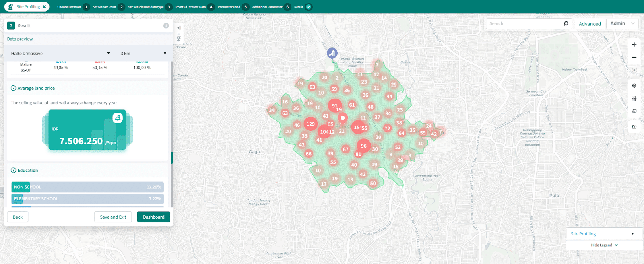Click Average land price info icon
Viewport: 644px width, 264px height.
pos(13,88)
